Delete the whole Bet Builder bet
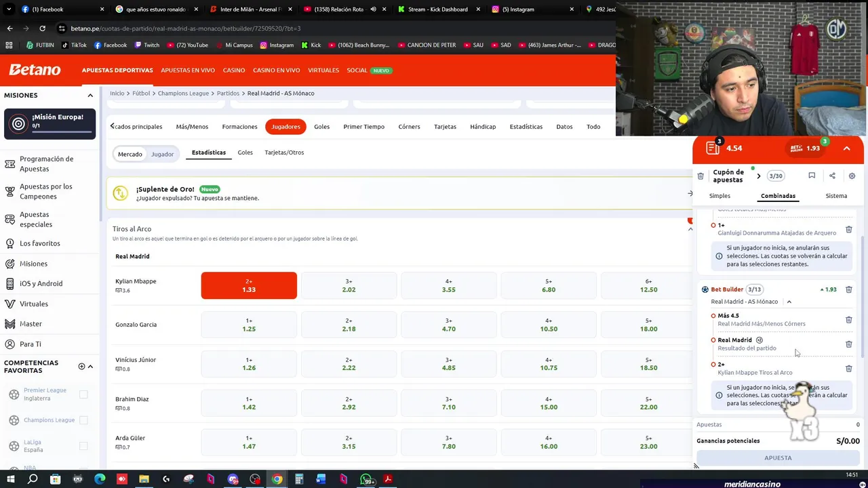868x488 pixels. [848, 289]
